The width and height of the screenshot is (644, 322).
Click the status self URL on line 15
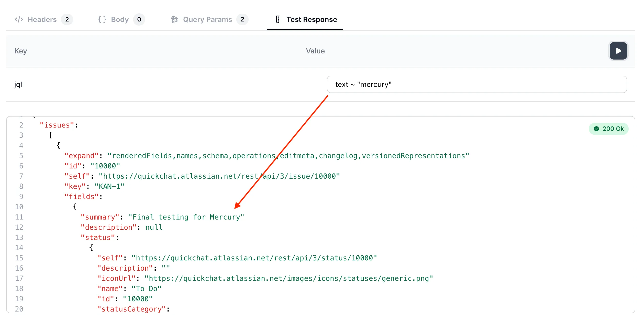(x=254, y=258)
